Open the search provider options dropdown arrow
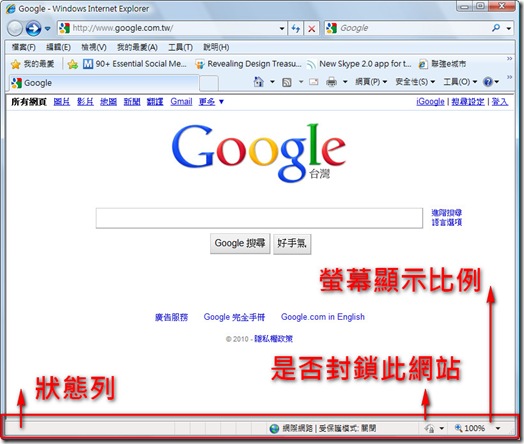Image resolution: width=524 pixels, height=444 pixels. (509, 29)
